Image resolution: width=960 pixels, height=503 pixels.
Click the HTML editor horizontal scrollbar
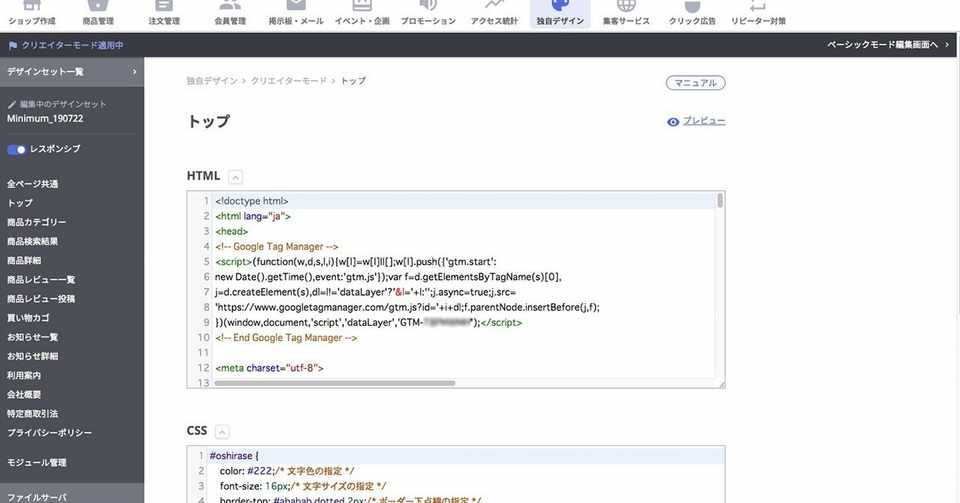334,383
